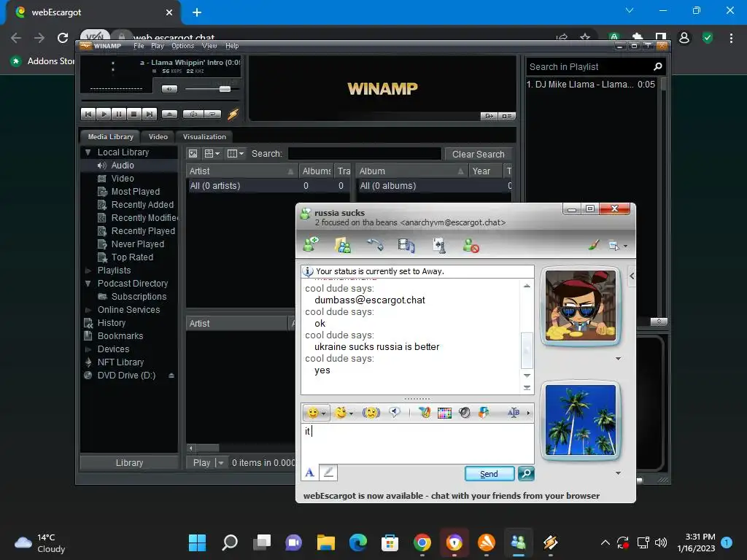The width and height of the screenshot is (747, 560).
Task: Click Winamp previous track button
Action: pos(88,114)
